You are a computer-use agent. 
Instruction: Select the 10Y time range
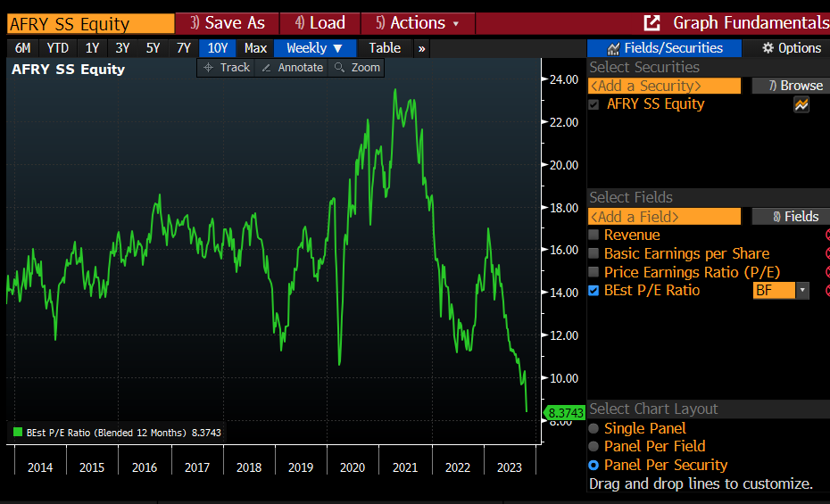pos(218,48)
